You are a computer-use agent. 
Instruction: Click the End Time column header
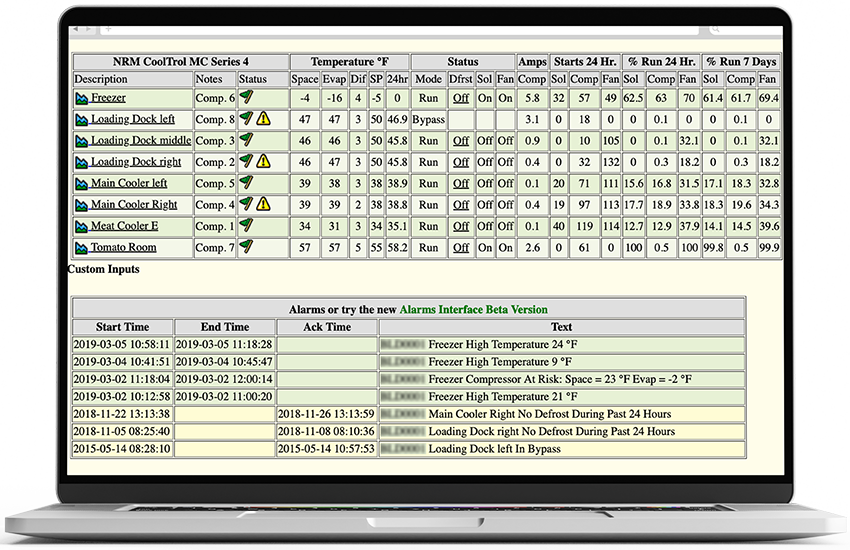(x=225, y=327)
